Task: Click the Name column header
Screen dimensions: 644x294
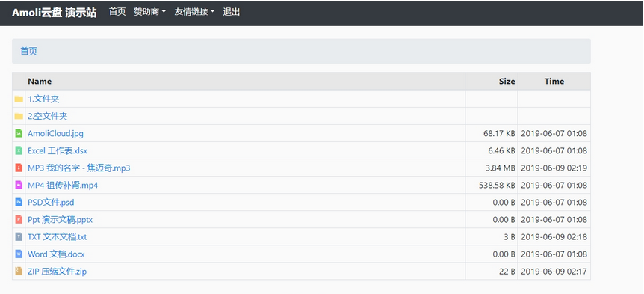Action: (40, 82)
